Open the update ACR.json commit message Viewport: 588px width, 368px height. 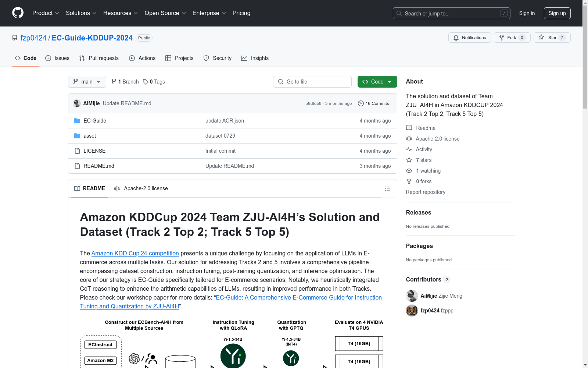(225, 121)
